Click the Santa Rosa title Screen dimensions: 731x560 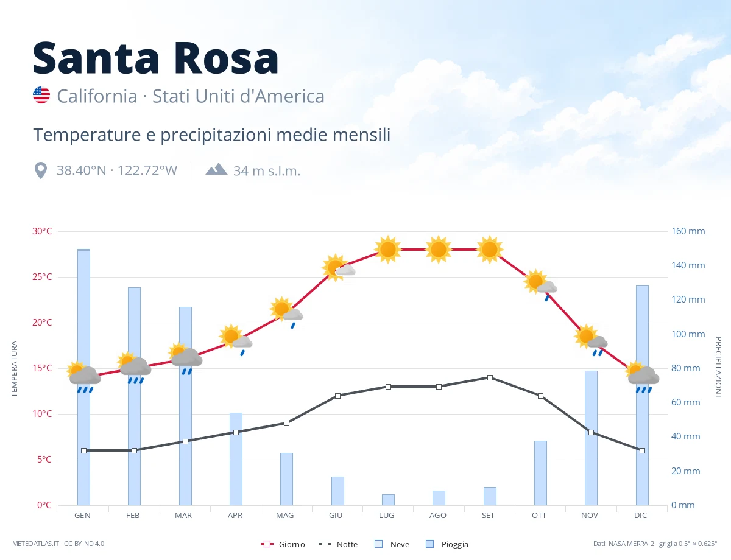point(156,57)
